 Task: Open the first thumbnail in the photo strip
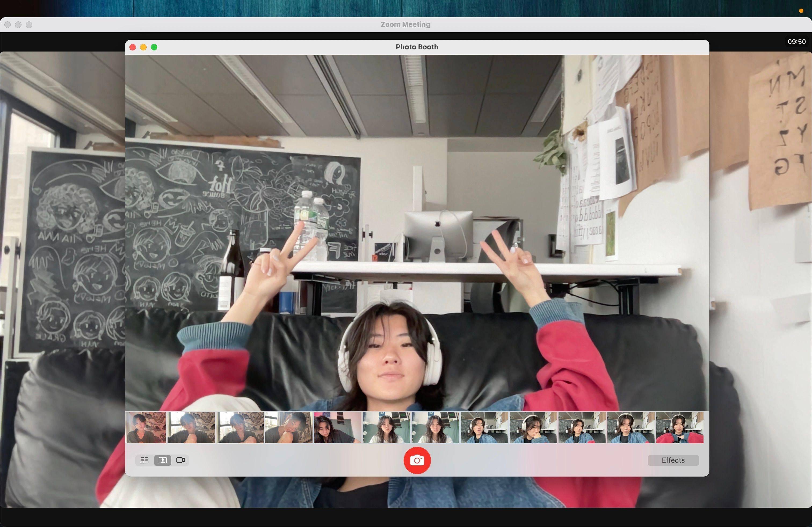tap(146, 427)
